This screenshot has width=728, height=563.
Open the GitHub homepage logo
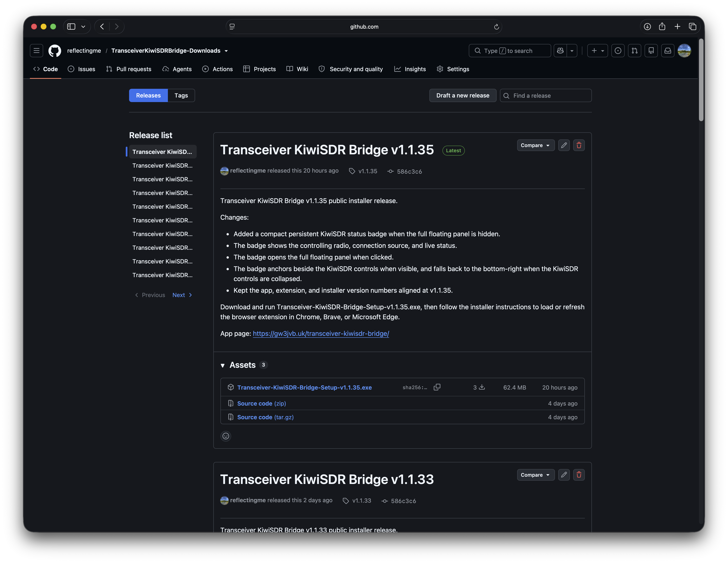(55, 51)
